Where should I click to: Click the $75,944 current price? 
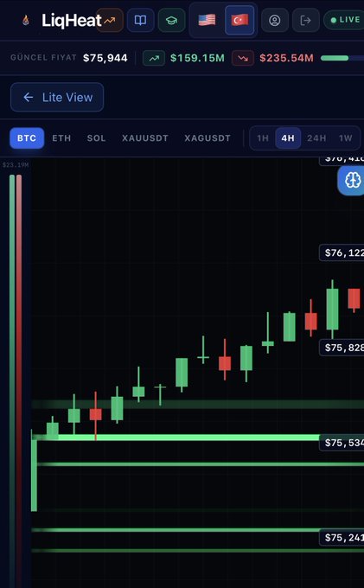tap(105, 58)
